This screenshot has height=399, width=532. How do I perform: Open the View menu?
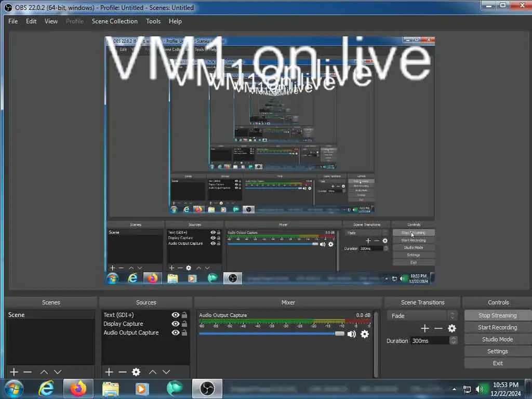click(x=51, y=21)
